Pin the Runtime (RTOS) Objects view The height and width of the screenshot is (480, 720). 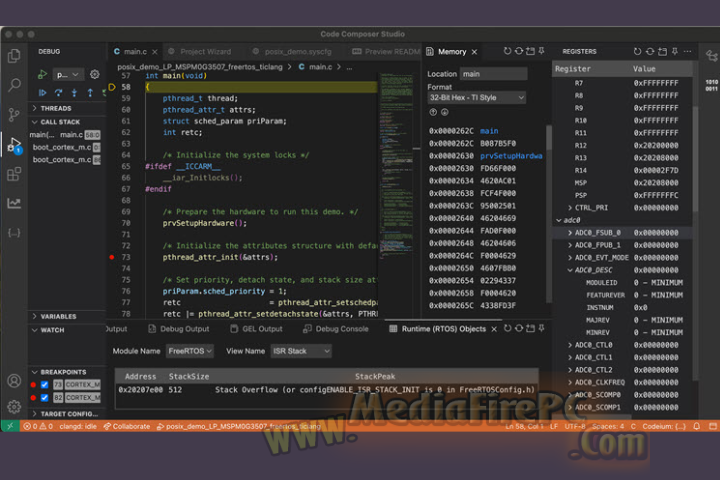click(x=542, y=328)
